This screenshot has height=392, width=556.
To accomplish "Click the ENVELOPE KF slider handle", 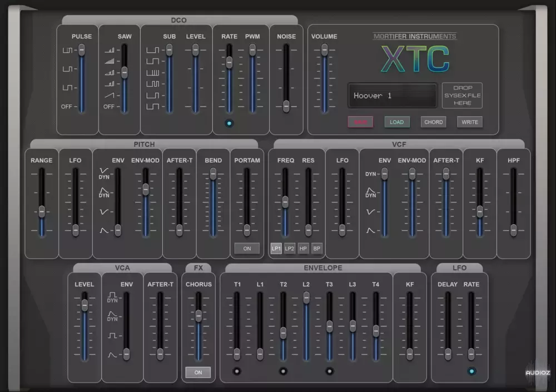I will pyautogui.click(x=410, y=354).
